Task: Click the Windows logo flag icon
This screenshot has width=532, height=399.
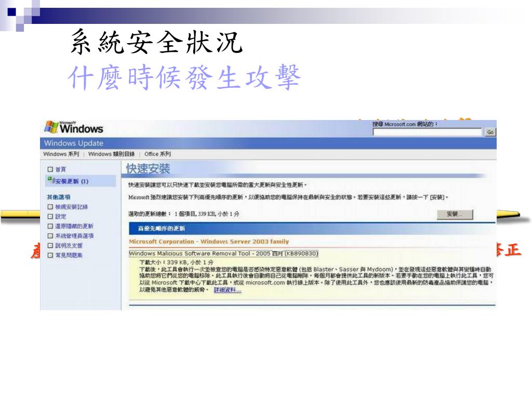Action: click(x=51, y=127)
